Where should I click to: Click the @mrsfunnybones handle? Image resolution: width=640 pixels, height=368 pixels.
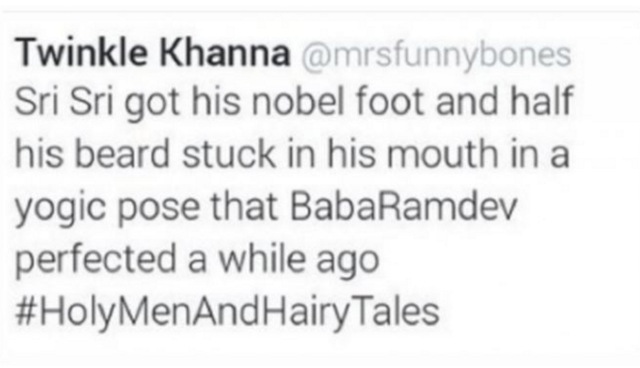coord(436,55)
